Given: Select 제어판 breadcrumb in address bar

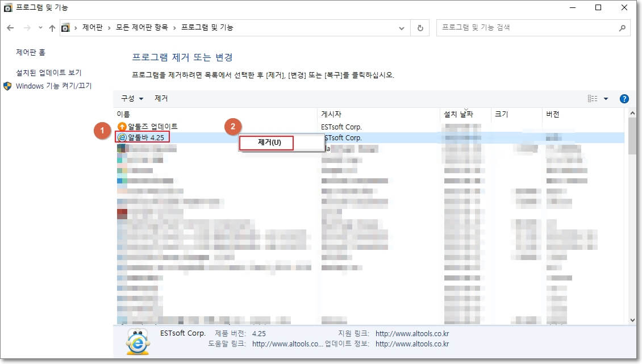Looking at the screenshot, I should coord(93,27).
